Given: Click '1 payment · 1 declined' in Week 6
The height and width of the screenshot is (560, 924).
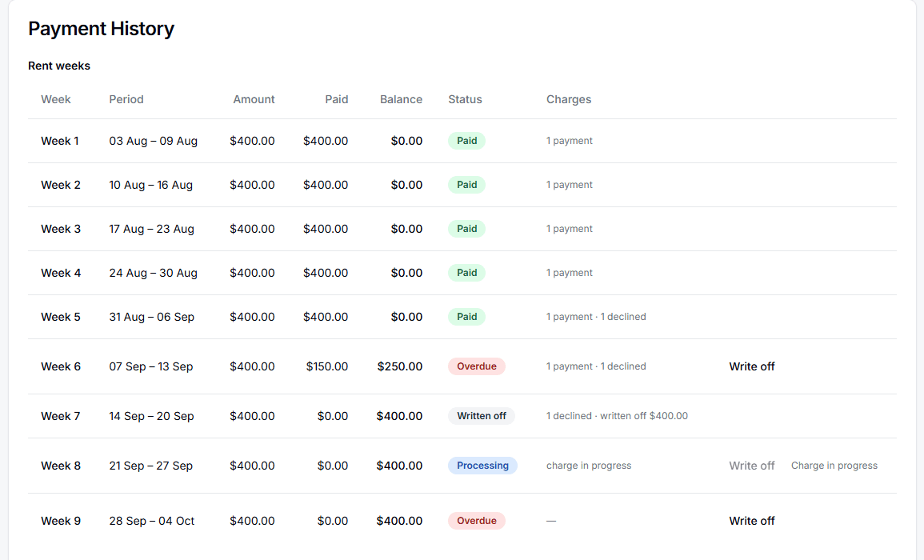Looking at the screenshot, I should pos(596,366).
